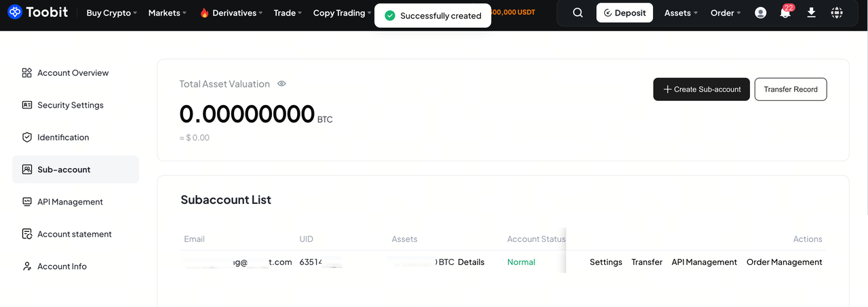Click the Toobit logo icon
868x307 pixels.
point(15,13)
